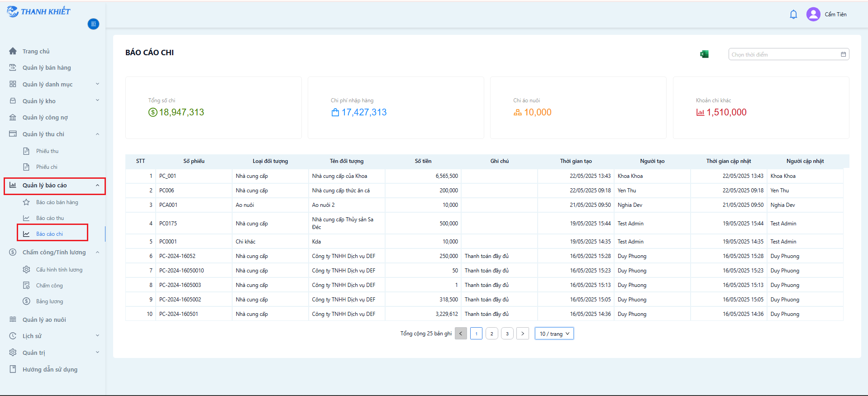Click next page arrow

(x=523, y=334)
